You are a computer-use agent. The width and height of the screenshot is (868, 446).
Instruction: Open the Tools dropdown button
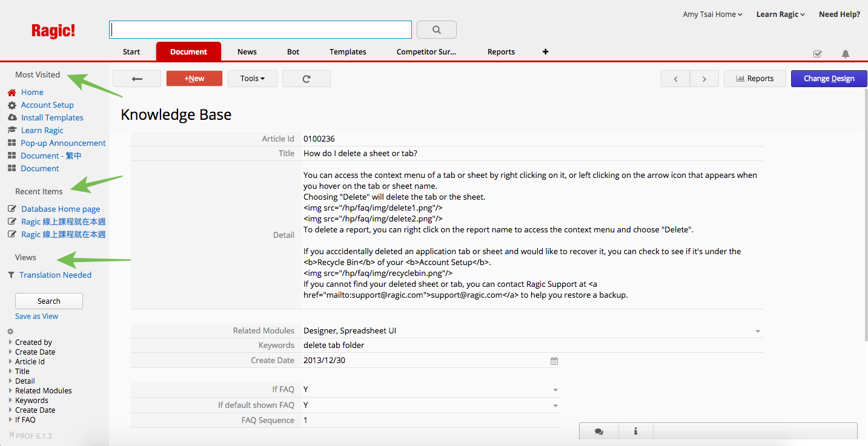point(253,79)
